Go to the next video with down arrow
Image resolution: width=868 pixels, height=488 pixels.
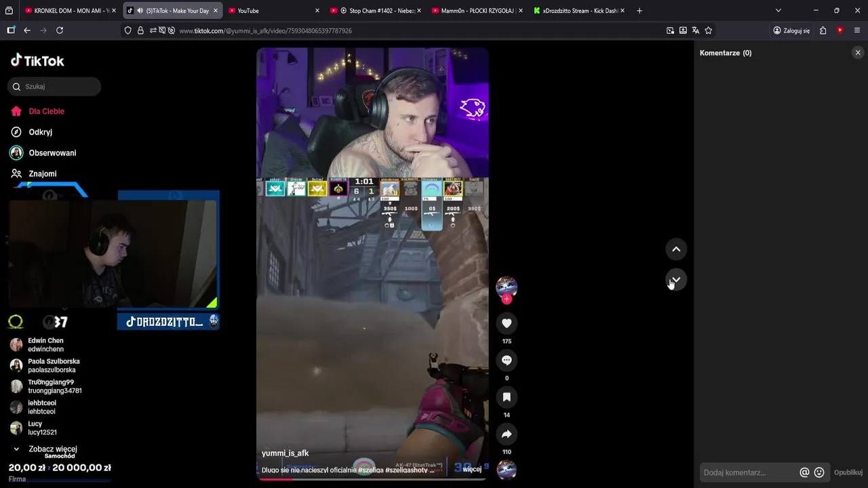point(676,280)
